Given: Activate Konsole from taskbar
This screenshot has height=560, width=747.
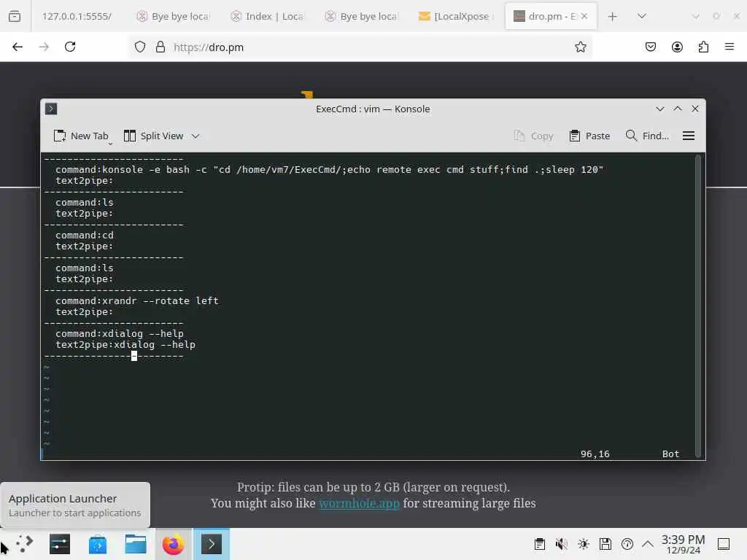Looking at the screenshot, I should pyautogui.click(x=211, y=544).
